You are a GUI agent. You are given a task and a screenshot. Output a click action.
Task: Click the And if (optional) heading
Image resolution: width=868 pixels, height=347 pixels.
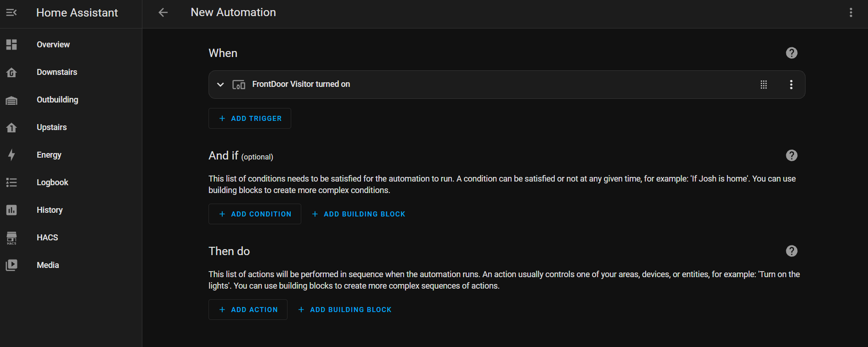241,156
